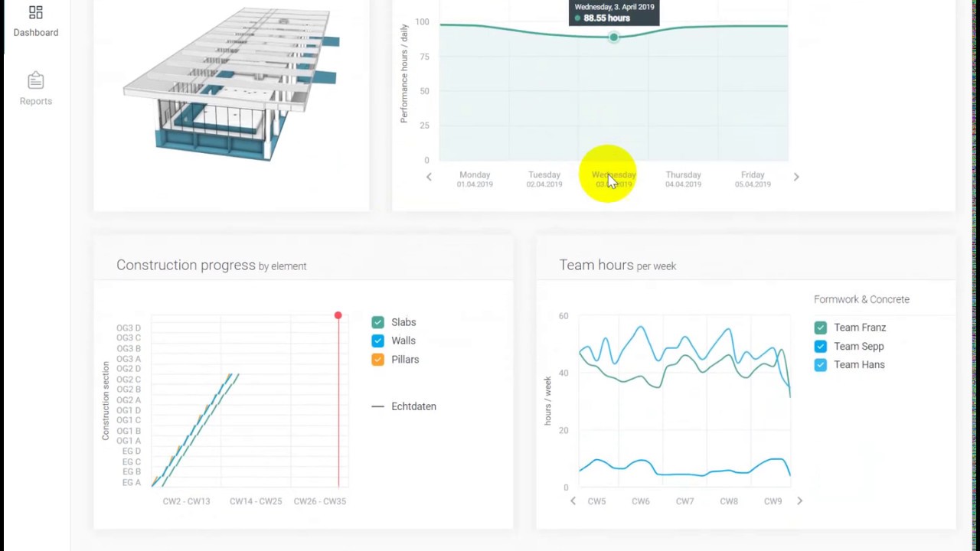Uncheck the Slabs checkbox
The width and height of the screenshot is (980, 551).
(377, 322)
